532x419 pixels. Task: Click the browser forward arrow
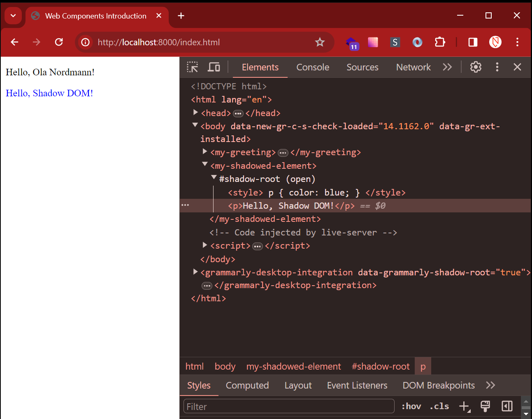click(37, 42)
